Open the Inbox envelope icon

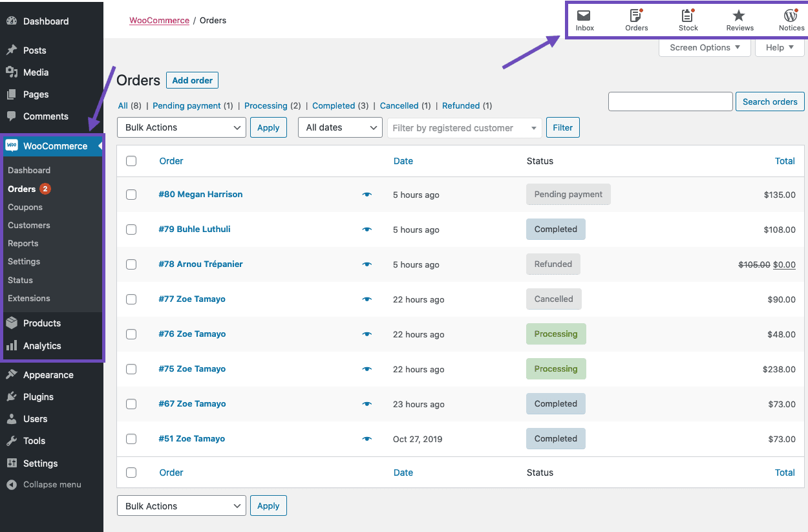click(x=584, y=16)
